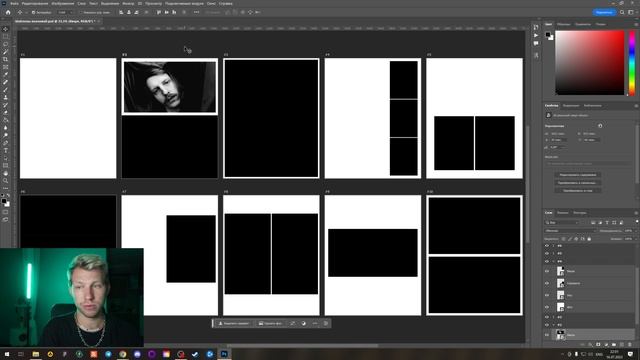Click Add layer style fx icon
The height and width of the screenshot is (360, 640).
coord(590,345)
